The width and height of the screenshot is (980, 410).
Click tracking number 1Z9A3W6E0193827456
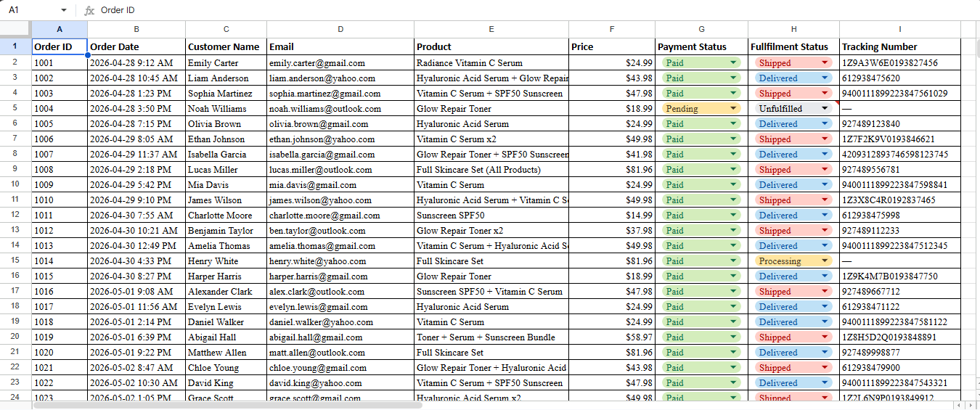(900, 63)
